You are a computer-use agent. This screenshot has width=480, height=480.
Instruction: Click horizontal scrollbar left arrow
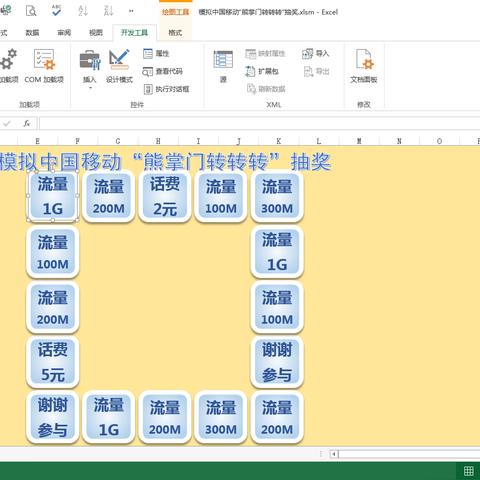pyautogui.click(x=334, y=454)
